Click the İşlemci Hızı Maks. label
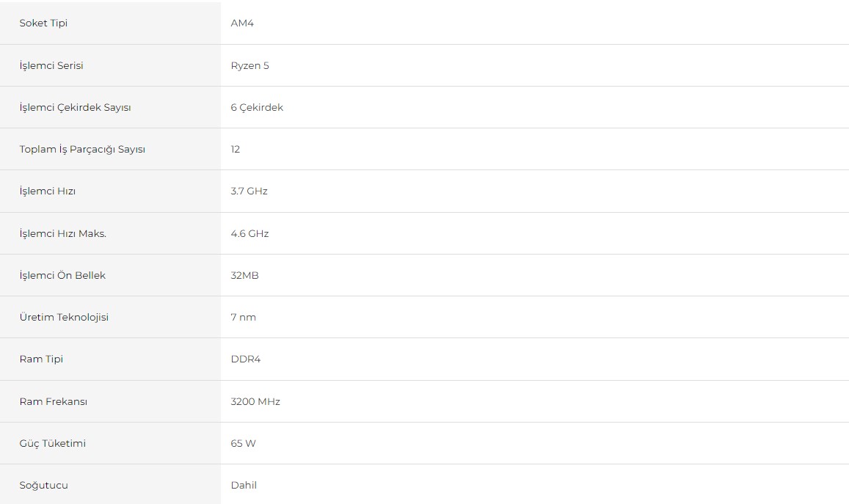This screenshot has height=504, width=849. pyautogui.click(x=63, y=233)
